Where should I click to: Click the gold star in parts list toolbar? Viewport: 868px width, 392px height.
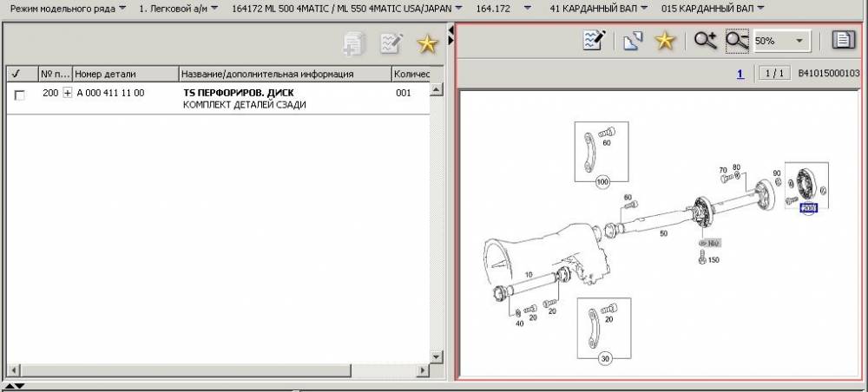tap(426, 43)
